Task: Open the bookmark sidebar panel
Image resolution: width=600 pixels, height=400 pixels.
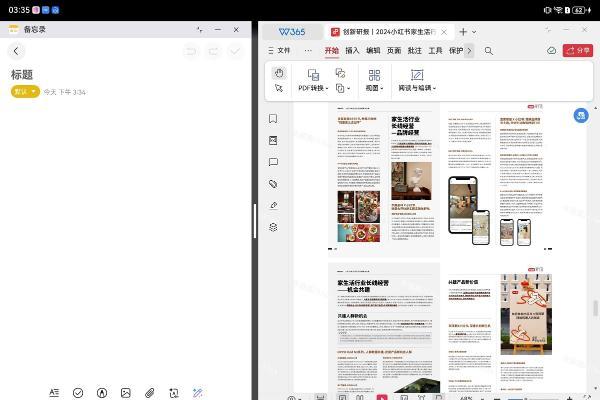Action: click(x=273, y=118)
